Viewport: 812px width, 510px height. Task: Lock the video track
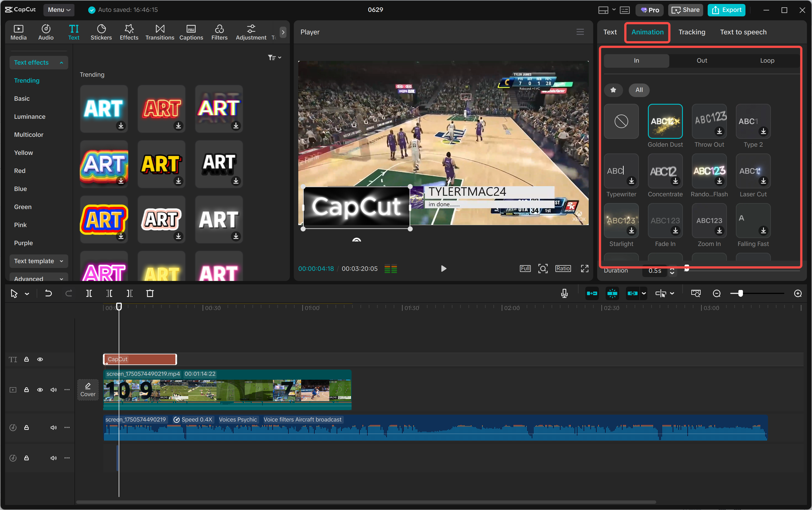point(27,390)
